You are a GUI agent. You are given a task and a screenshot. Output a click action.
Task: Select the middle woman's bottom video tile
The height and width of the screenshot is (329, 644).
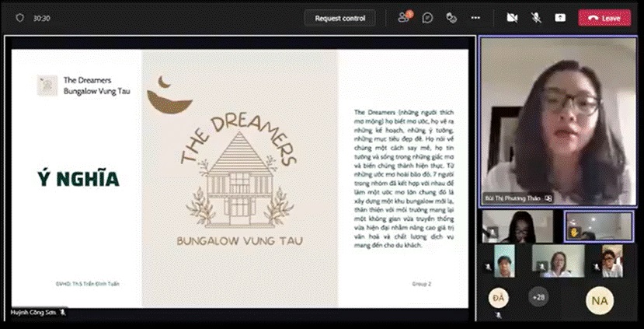556,261
